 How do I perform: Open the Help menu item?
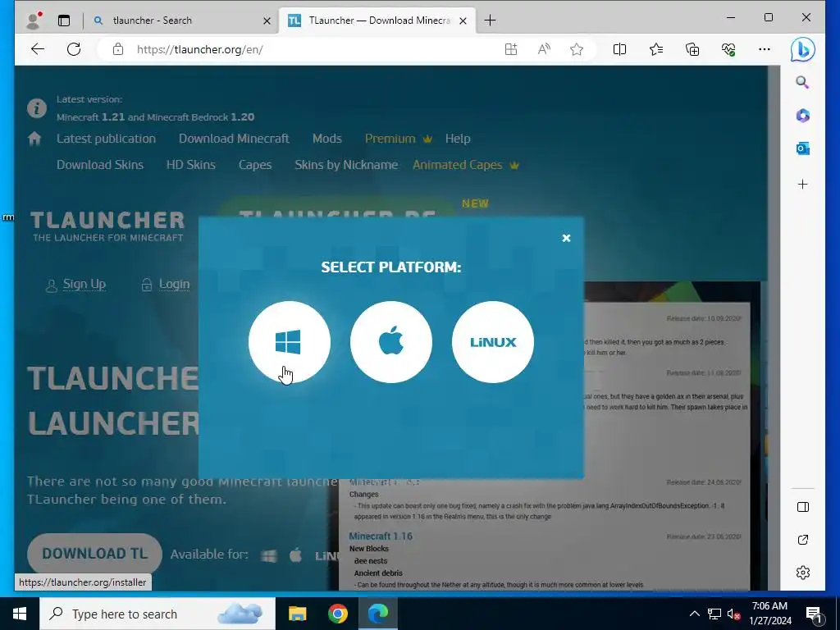click(458, 139)
